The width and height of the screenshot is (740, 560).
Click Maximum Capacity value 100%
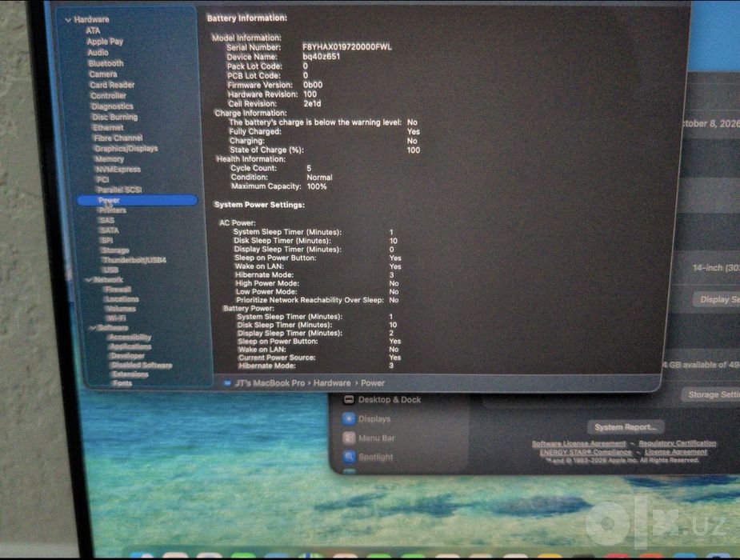317,186
